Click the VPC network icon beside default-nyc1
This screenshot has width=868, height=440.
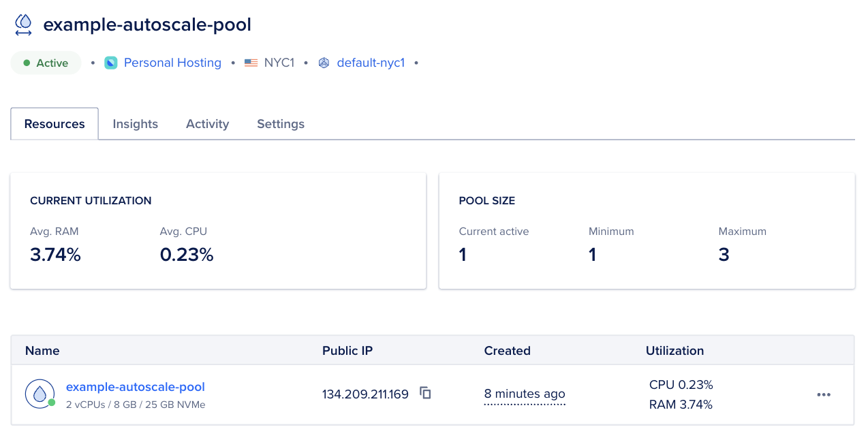(324, 62)
